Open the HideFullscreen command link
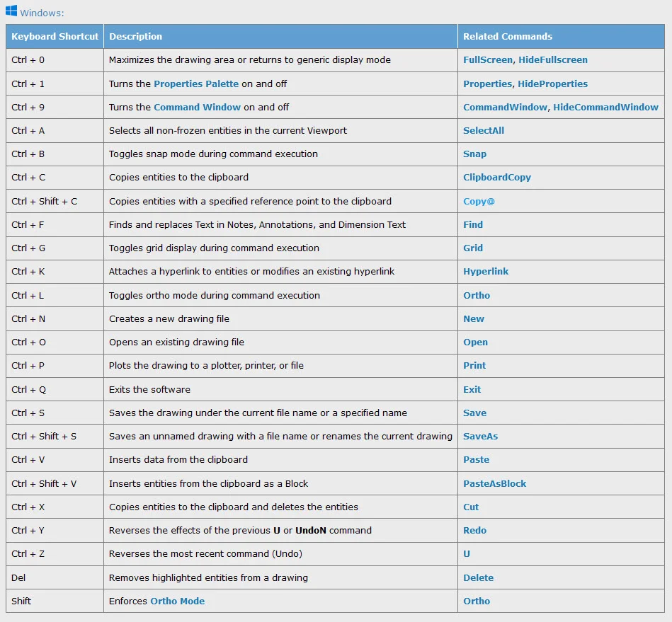 tap(552, 60)
